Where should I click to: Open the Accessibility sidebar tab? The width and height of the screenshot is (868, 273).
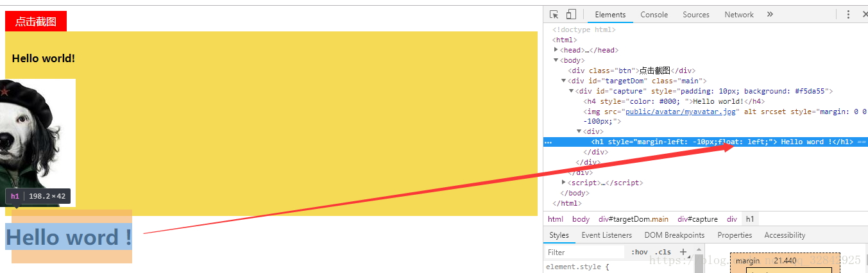(x=785, y=235)
